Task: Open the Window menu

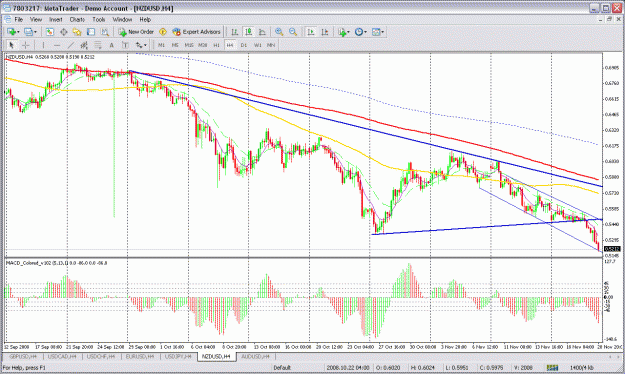Action: point(122,19)
